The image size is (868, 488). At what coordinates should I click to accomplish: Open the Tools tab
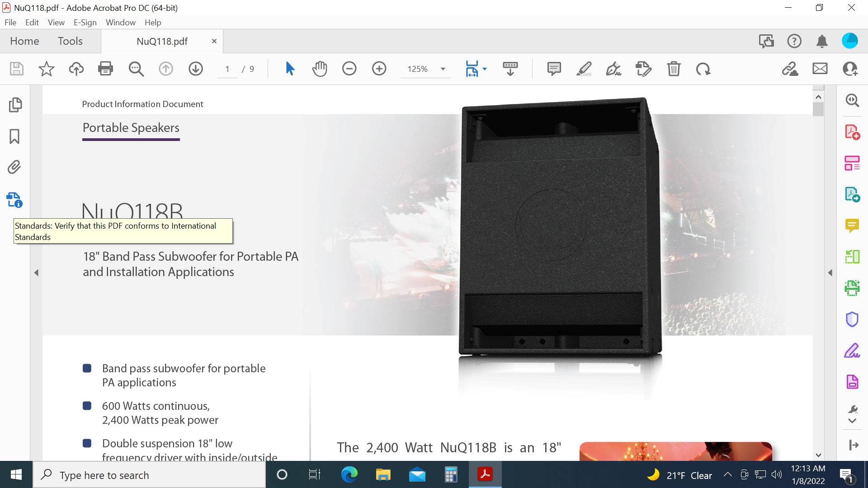click(x=70, y=41)
